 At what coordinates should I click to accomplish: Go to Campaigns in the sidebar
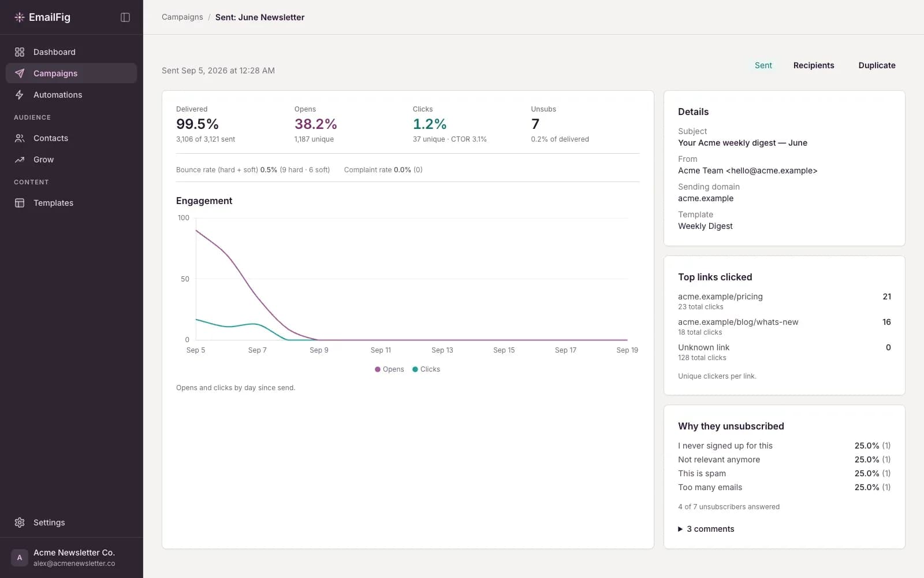(x=71, y=73)
